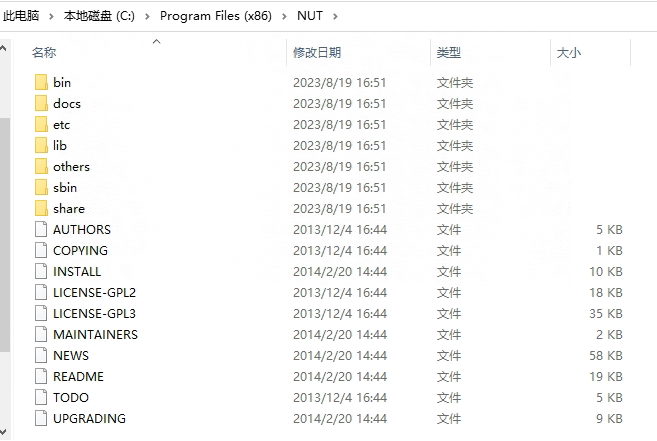Select the file name MAINTAINERS
This screenshot has height=441, width=657.
tap(96, 334)
